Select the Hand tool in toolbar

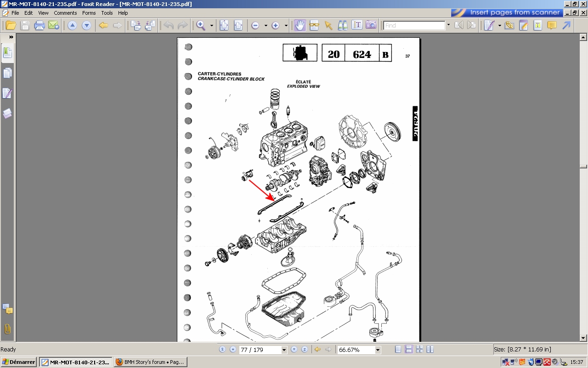click(x=300, y=25)
